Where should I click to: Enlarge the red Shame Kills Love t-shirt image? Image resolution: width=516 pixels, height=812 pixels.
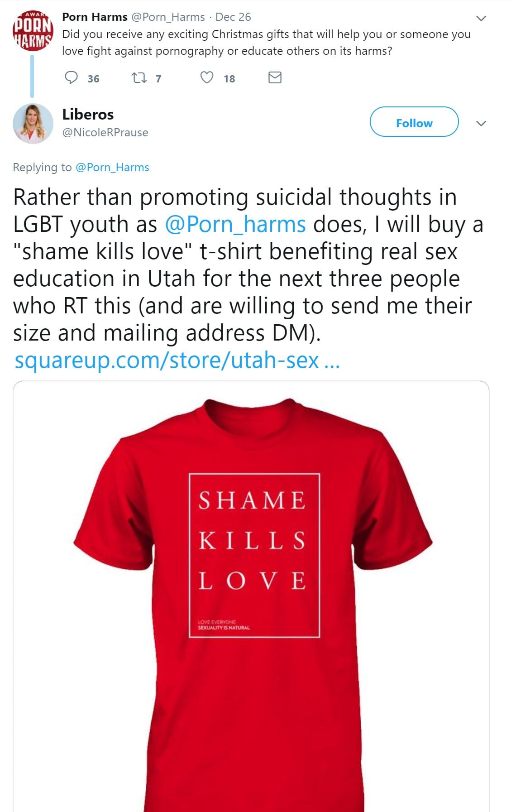251,589
